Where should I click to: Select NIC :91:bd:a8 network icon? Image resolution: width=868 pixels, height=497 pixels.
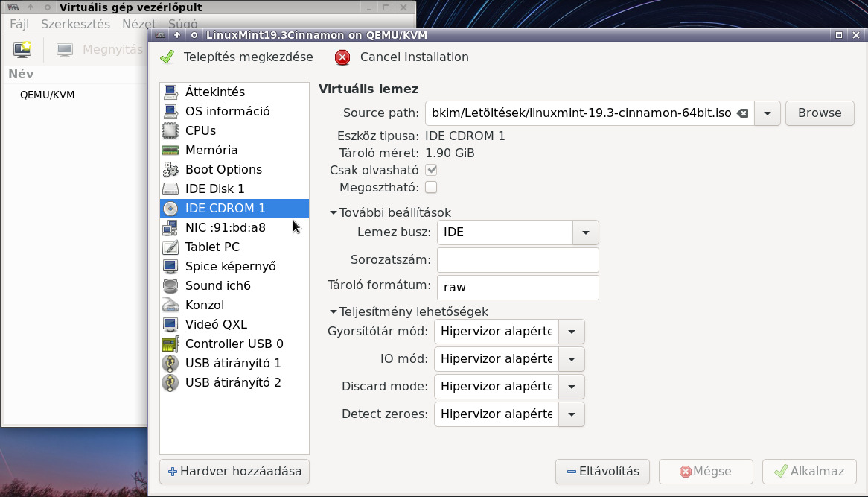pyautogui.click(x=170, y=228)
